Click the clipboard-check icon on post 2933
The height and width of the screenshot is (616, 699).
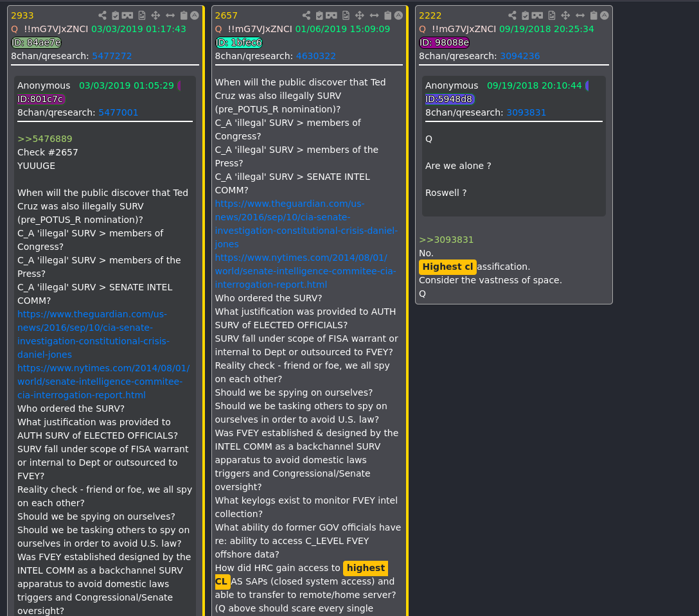pyautogui.click(x=116, y=15)
